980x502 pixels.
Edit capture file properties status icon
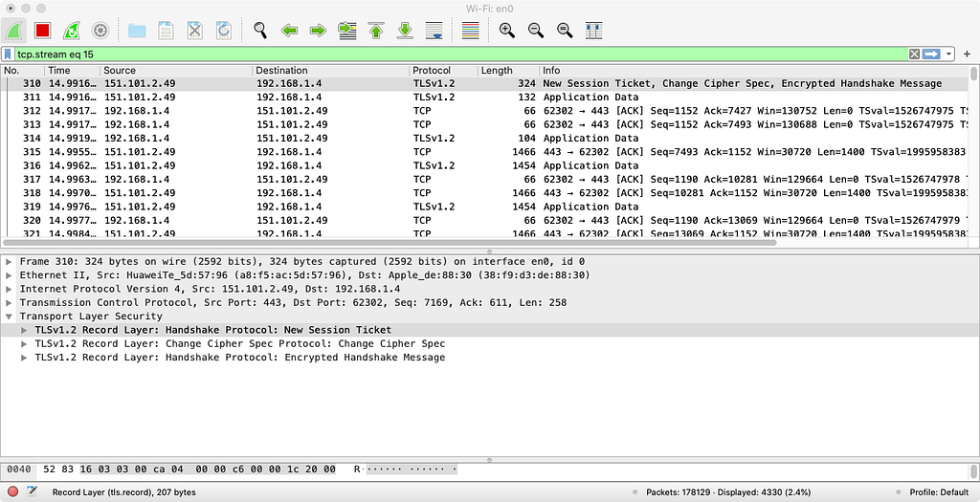pos(32,492)
